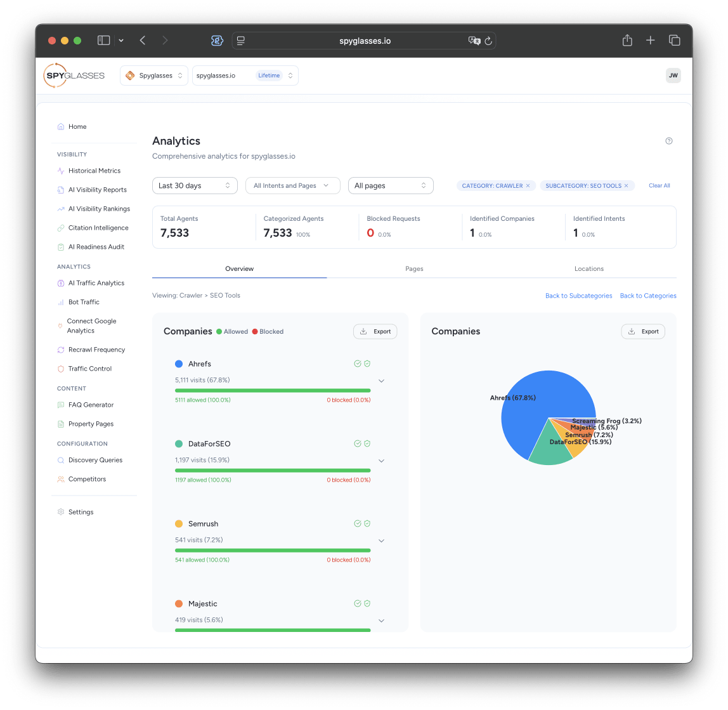
Task: Click the translate icon in the address bar
Action: 474,41
